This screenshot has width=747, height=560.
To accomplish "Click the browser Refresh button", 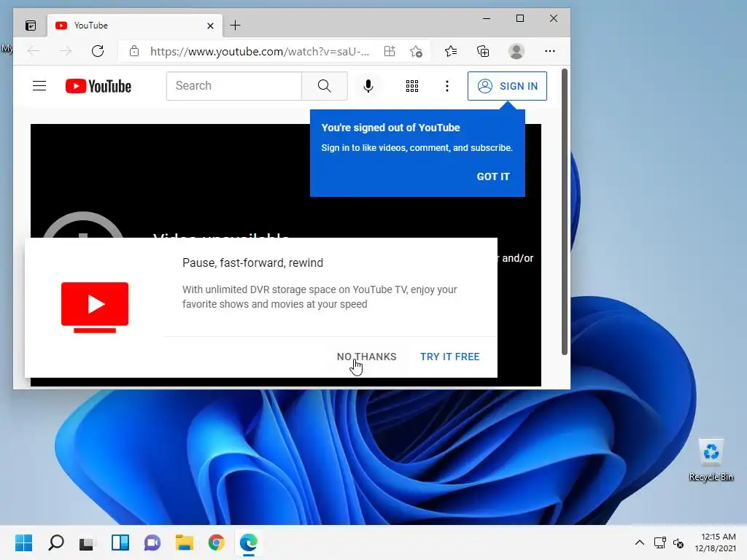I will 98,51.
